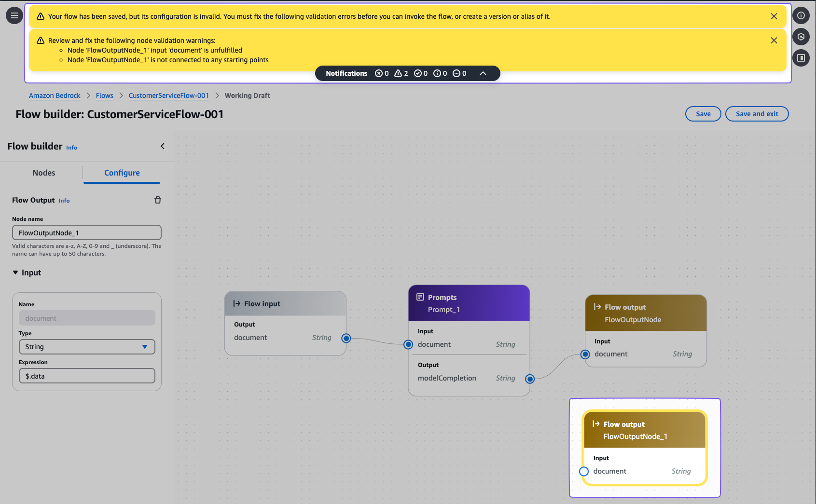Viewport: 816px width, 504px height.
Task: Click the Prompts node document icon
Action: pyautogui.click(x=420, y=297)
